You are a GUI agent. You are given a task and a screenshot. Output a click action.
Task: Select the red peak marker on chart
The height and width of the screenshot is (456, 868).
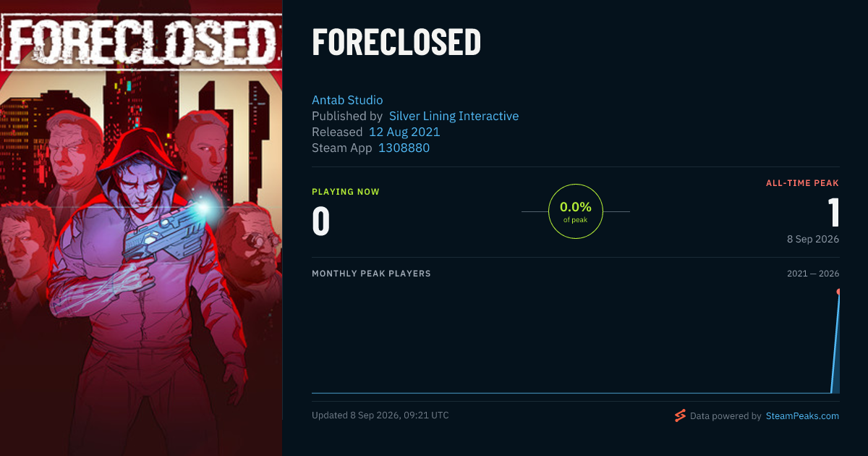pyautogui.click(x=838, y=292)
